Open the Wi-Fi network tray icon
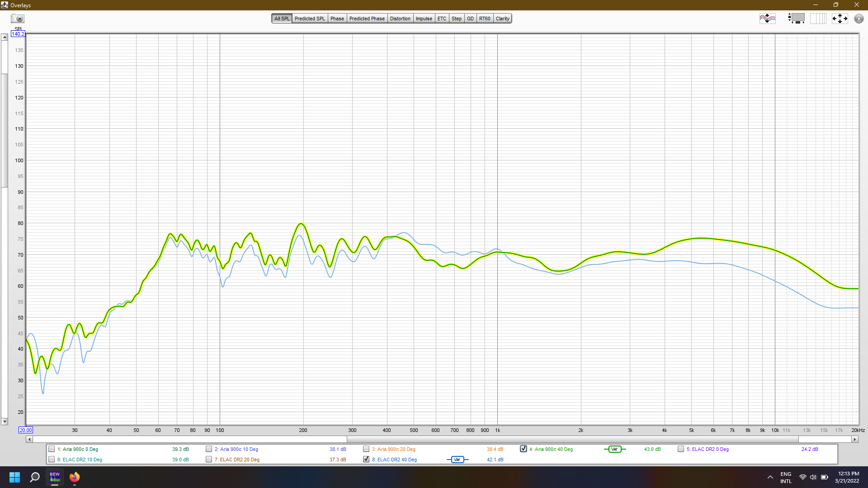 pos(803,477)
